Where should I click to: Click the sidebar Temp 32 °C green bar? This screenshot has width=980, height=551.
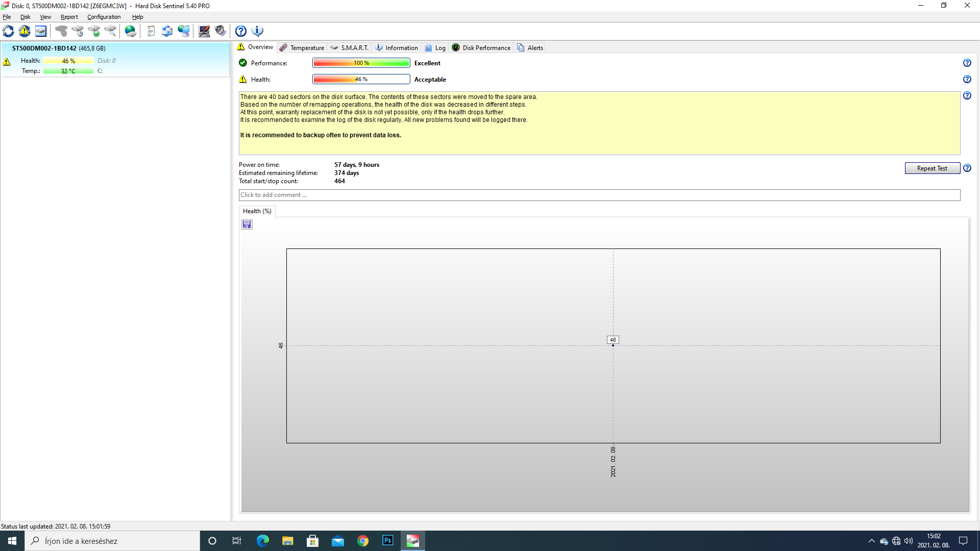[68, 71]
